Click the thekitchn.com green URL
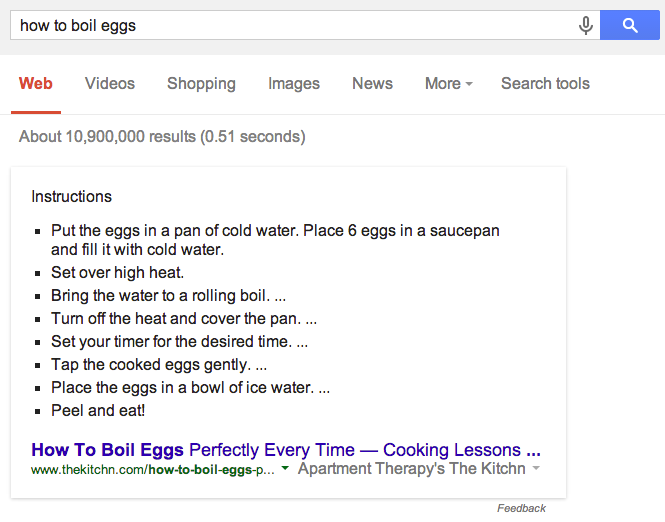665x522 pixels. click(x=153, y=469)
